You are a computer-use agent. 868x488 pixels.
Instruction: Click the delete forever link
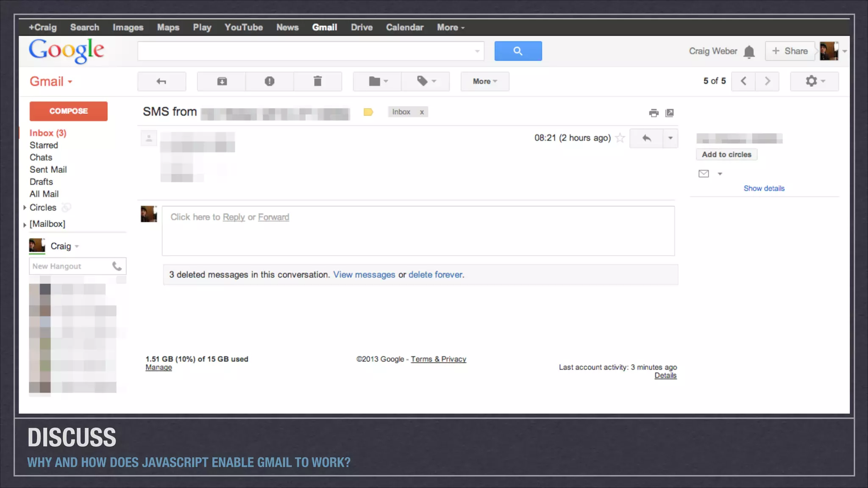(435, 275)
